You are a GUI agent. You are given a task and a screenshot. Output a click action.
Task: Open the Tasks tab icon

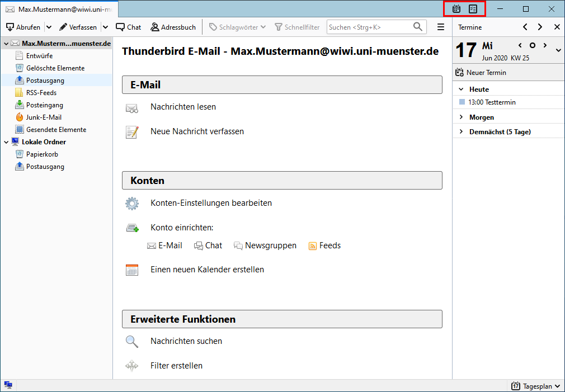pos(473,9)
